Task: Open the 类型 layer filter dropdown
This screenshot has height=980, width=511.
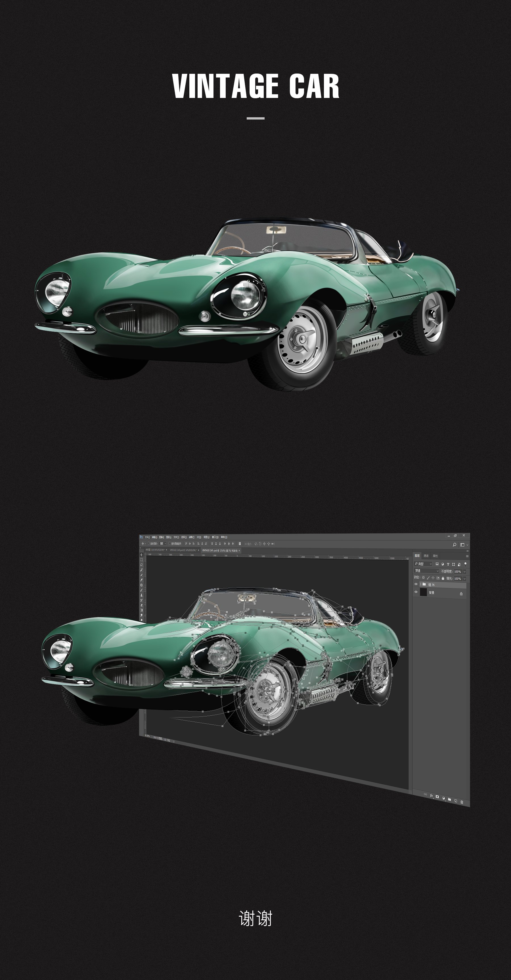Action: pyautogui.click(x=423, y=564)
